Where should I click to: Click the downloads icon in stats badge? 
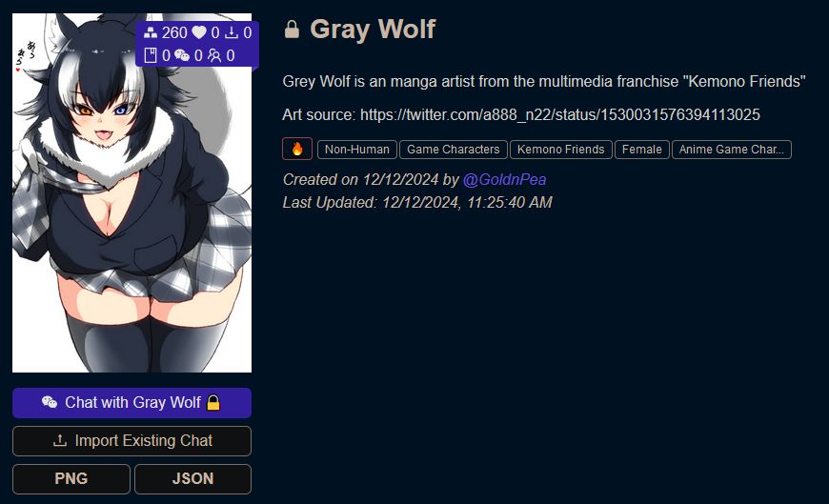tap(232, 32)
